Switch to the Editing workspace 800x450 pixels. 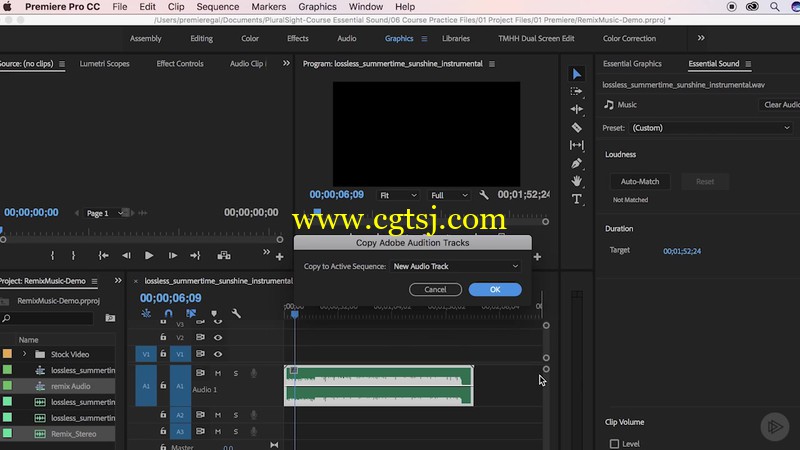tap(202, 38)
